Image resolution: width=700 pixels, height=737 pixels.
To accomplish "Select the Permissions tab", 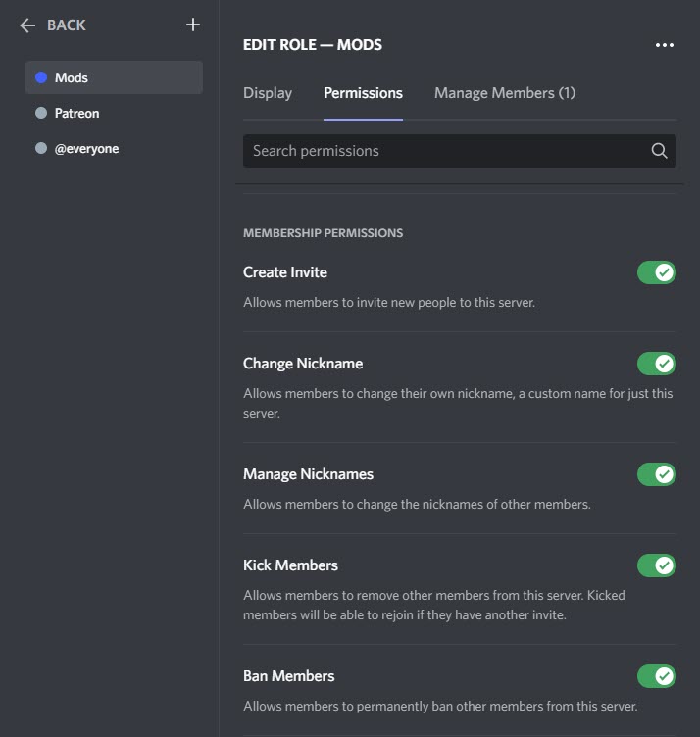I will tap(363, 93).
